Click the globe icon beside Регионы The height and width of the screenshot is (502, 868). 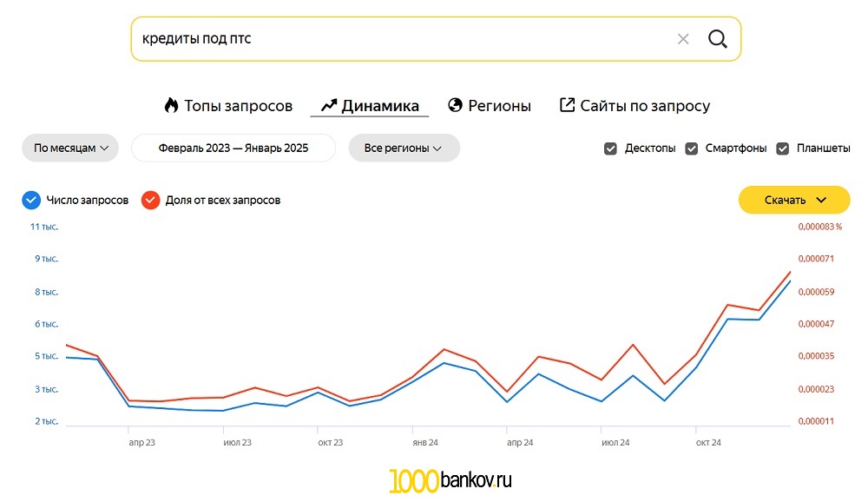pos(456,106)
